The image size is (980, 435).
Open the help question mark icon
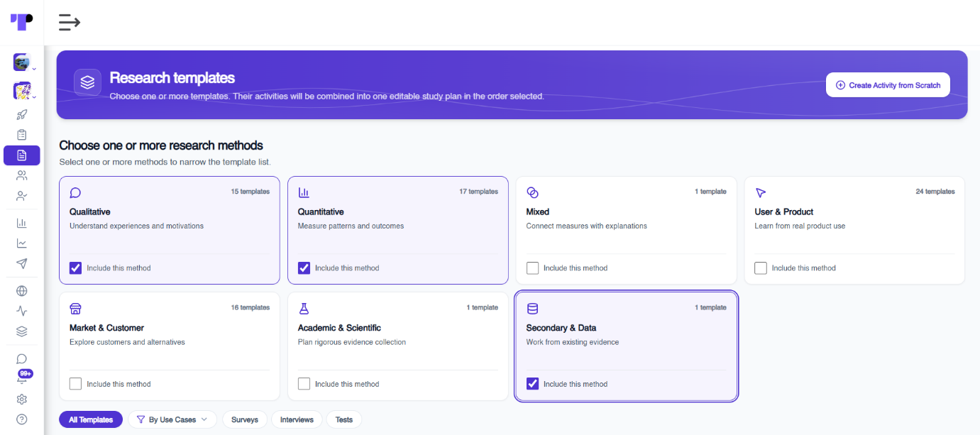22,419
